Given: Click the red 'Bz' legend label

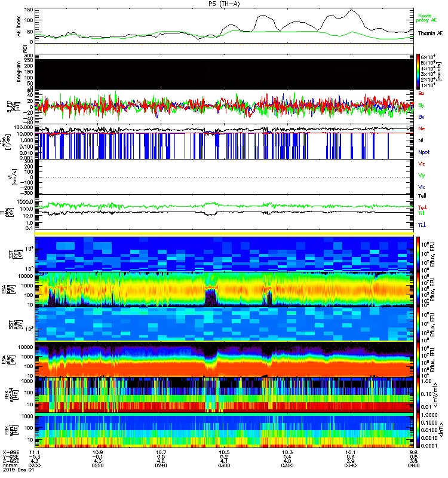Looking at the screenshot, I should click(x=421, y=93).
